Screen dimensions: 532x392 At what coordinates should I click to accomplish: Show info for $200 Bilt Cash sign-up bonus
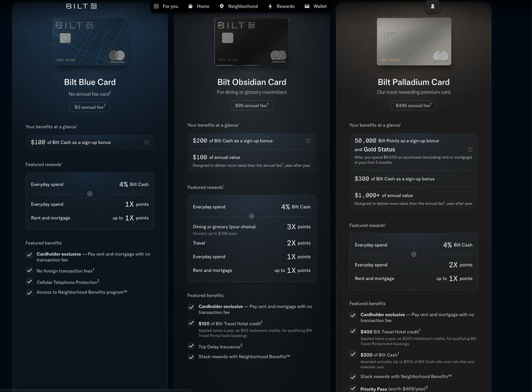point(308,141)
